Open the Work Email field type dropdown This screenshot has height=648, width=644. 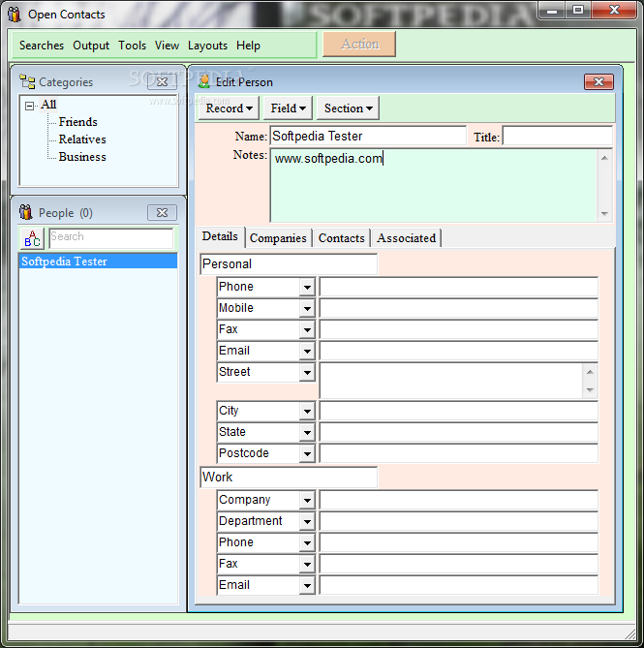click(x=307, y=586)
